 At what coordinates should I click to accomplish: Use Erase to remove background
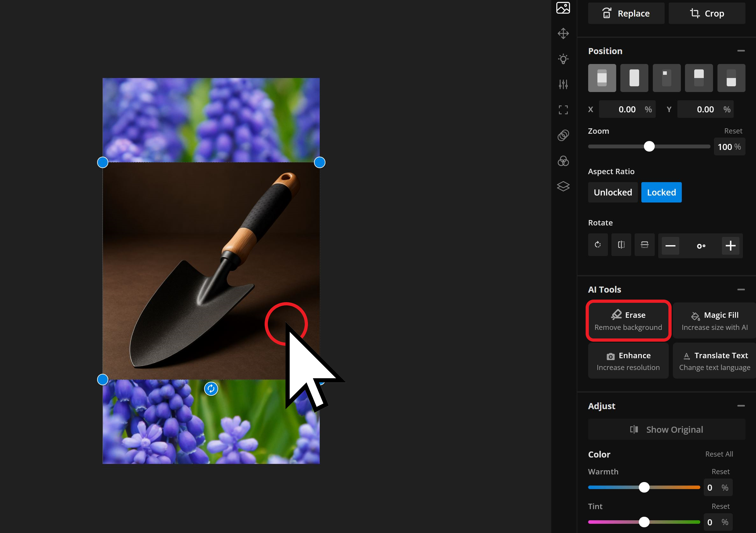(x=628, y=320)
